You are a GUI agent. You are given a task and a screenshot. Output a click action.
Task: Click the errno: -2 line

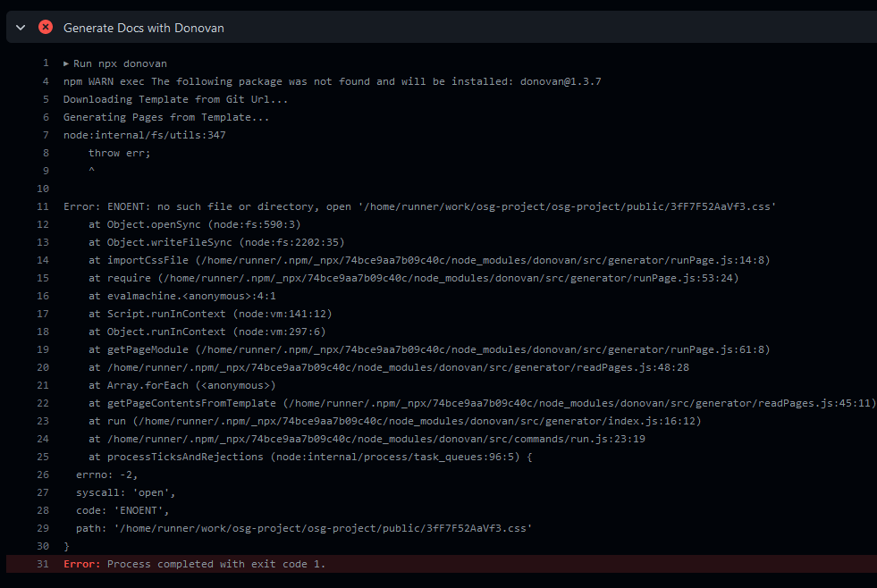106,475
